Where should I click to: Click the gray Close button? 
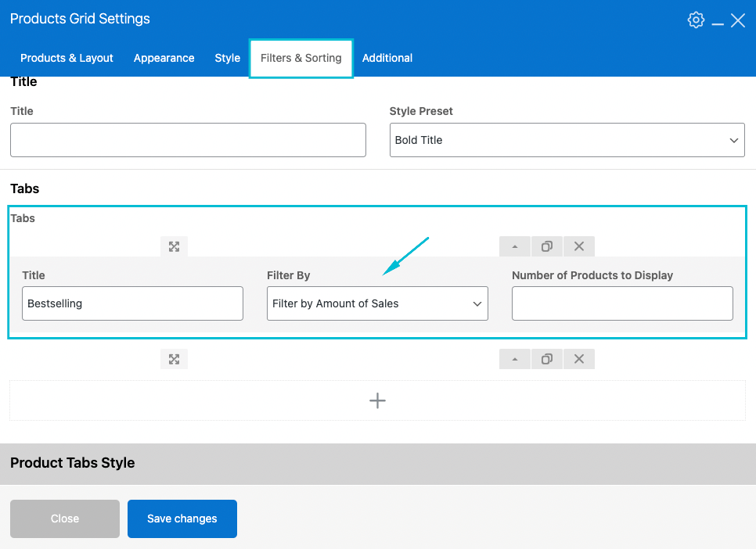65,518
